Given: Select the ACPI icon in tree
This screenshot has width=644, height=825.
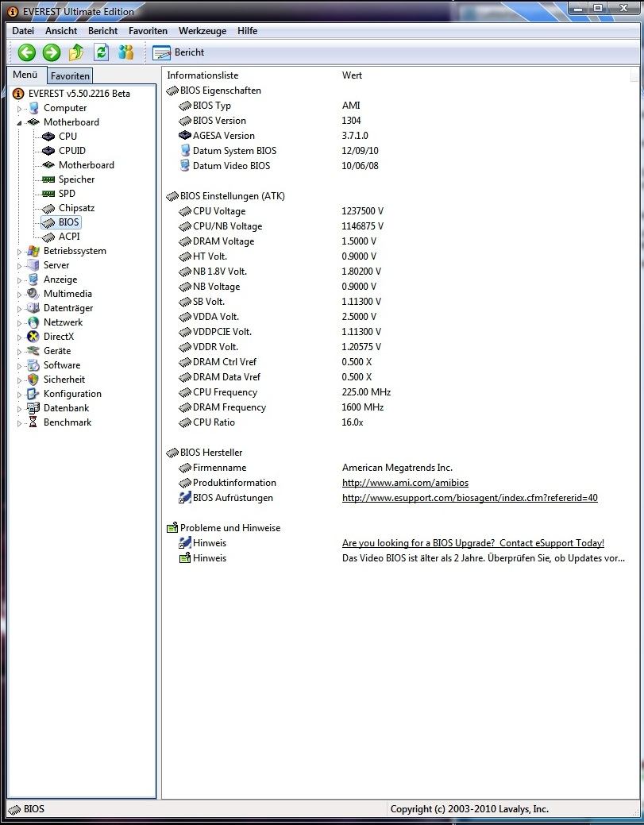Looking at the screenshot, I should click(x=48, y=237).
